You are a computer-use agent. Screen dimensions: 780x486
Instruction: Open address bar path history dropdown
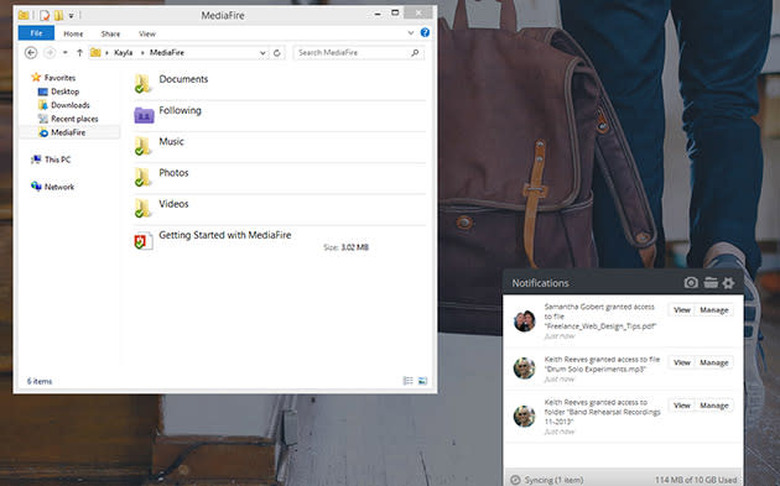pyautogui.click(x=262, y=53)
